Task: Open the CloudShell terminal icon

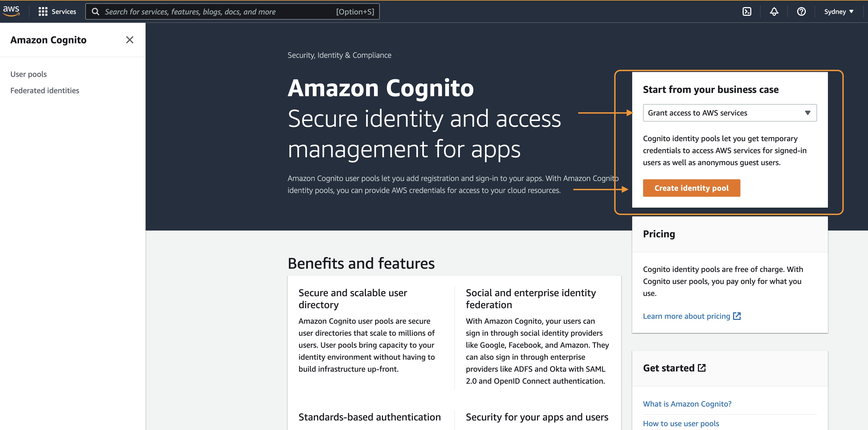Action: point(747,11)
